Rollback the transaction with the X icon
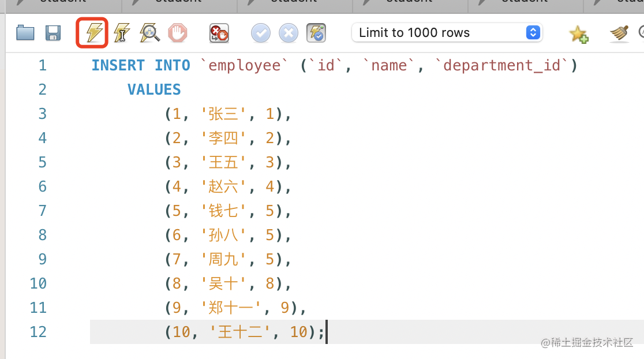The width and height of the screenshot is (644, 359). click(288, 33)
